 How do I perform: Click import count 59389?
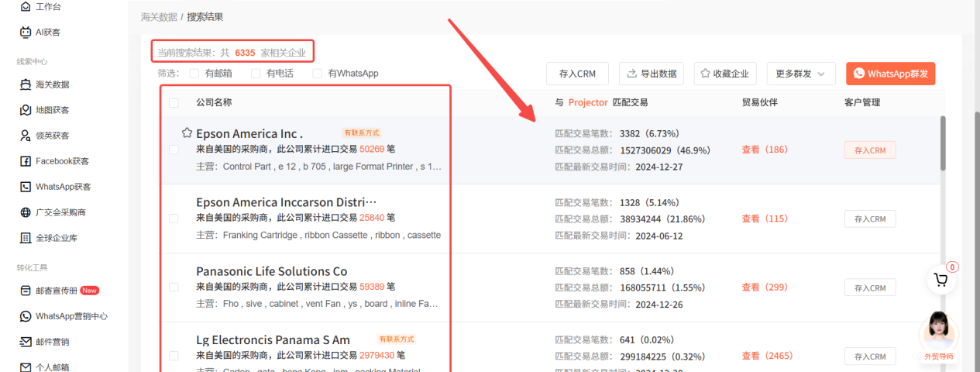click(x=372, y=287)
